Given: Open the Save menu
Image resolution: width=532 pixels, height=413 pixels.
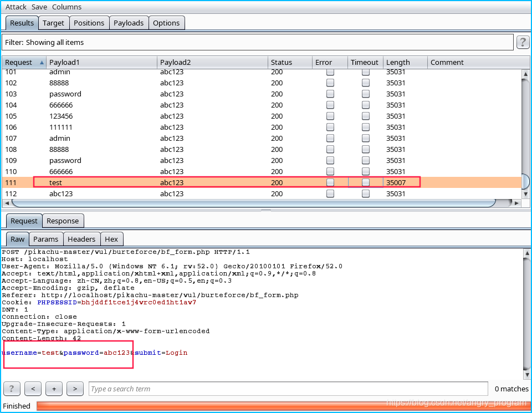Looking at the screenshot, I should pyautogui.click(x=39, y=7).
